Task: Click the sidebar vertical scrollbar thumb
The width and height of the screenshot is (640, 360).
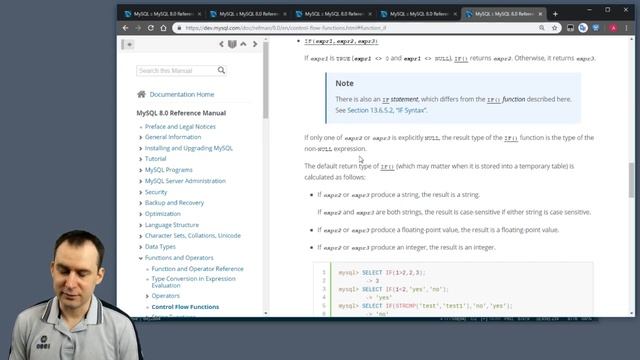Action: click(266, 80)
